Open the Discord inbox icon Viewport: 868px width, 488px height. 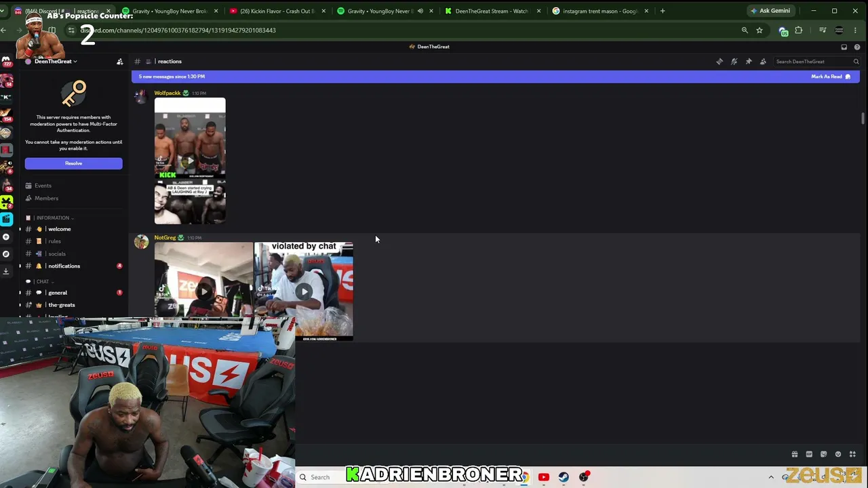844,47
